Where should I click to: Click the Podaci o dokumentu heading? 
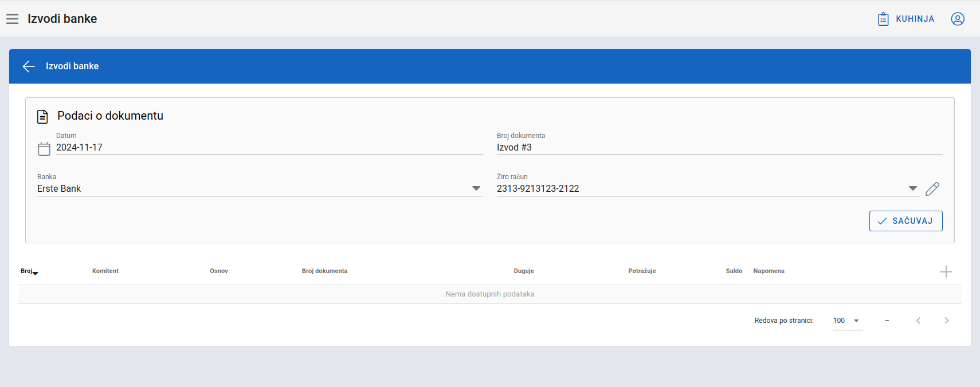point(110,116)
